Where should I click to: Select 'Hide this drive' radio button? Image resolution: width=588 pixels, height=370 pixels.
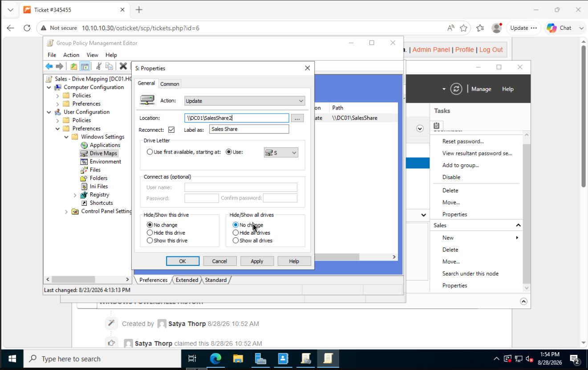[150, 233]
